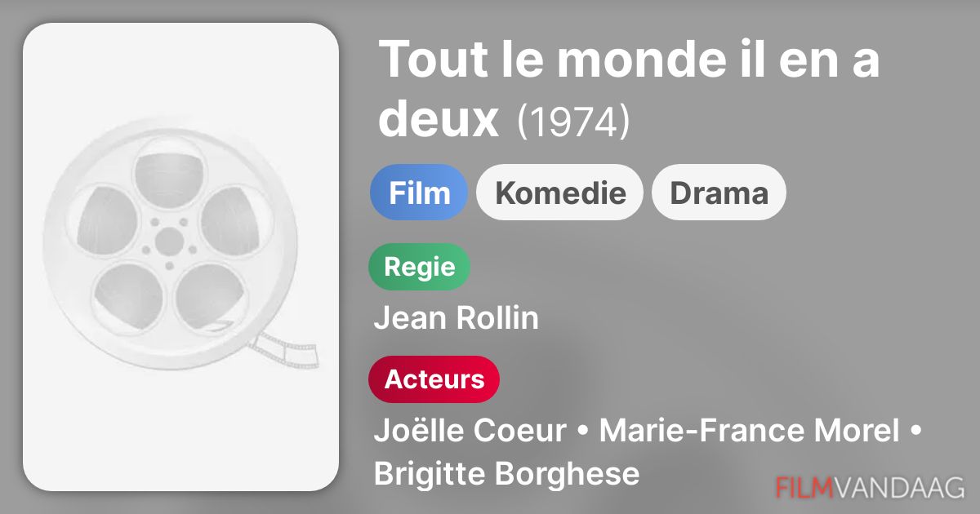Image resolution: width=980 pixels, height=514 pixels.
Task: Open Marie-France Morel's actor page
Action: click(749, 431)
